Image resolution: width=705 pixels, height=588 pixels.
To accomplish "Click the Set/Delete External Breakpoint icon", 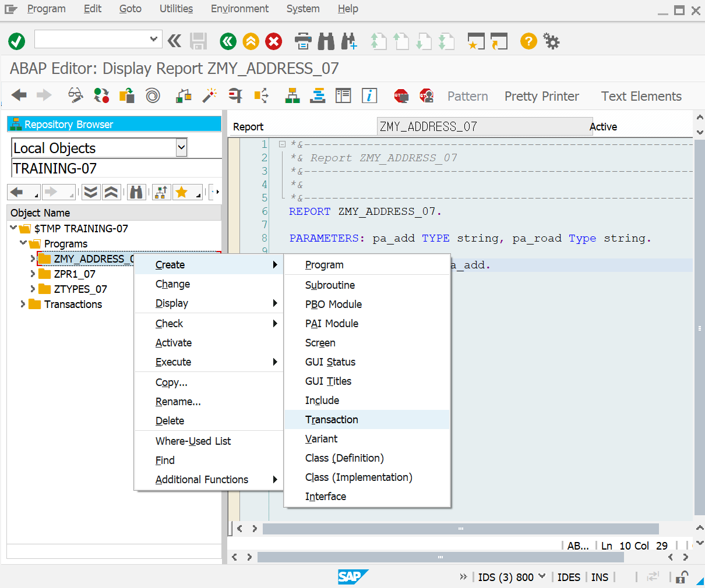I will click(x=426, y=95).
